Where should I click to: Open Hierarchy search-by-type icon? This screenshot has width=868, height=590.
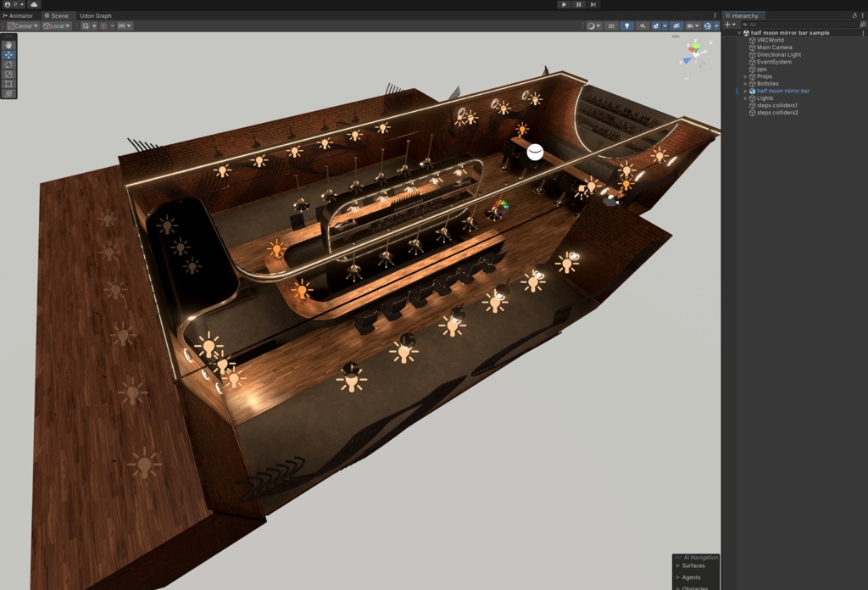coord(862,25)
